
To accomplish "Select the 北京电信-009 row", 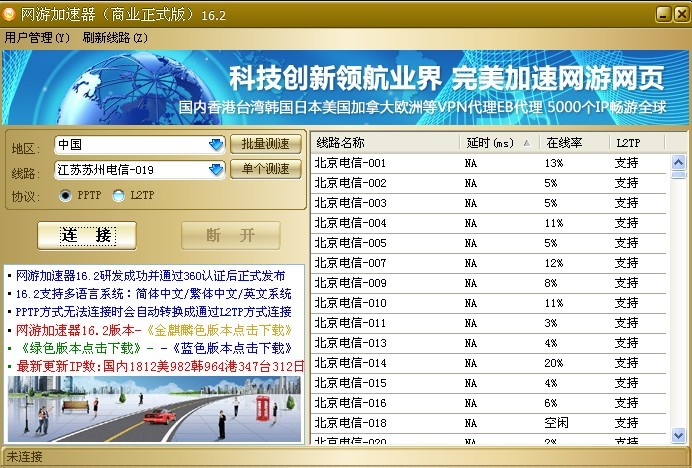I will pyautogui.click(x=489, y=283).
